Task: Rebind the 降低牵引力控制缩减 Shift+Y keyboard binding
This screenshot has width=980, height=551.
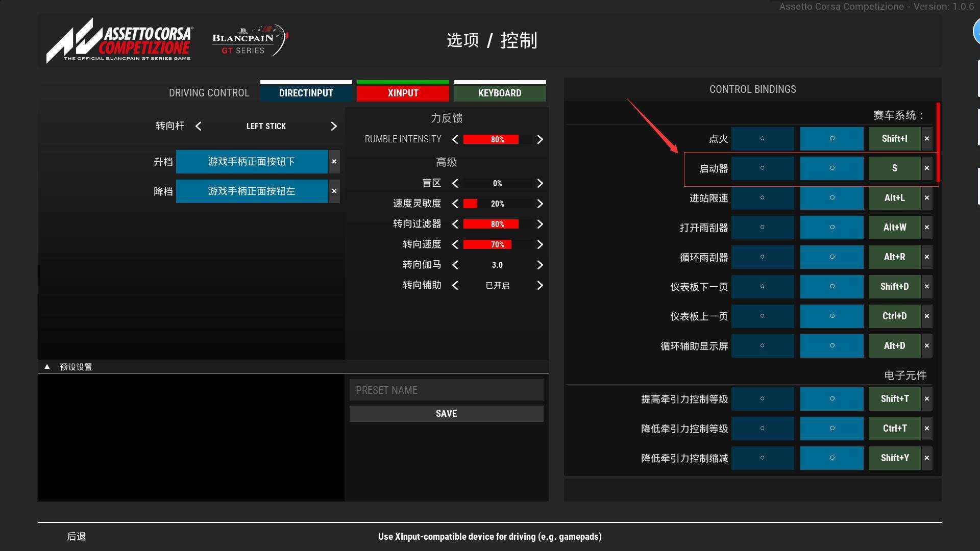Action: pos(895,458)
